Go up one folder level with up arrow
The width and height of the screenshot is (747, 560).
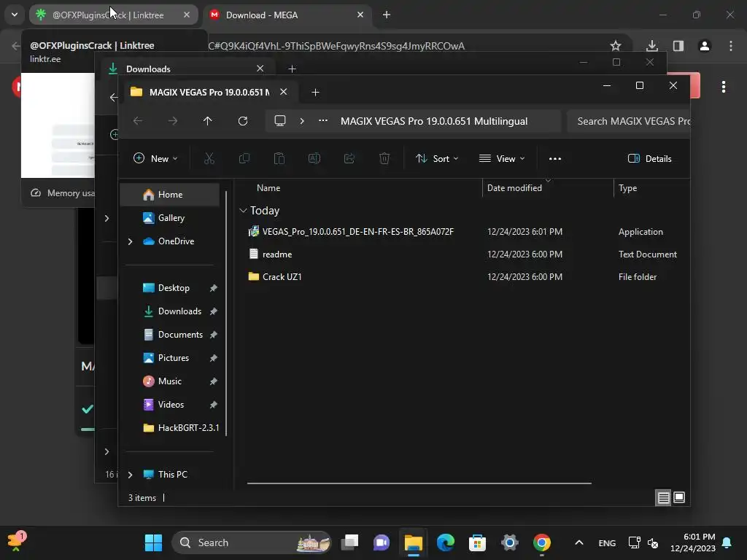pyautogui.click(x=208, y=121)
